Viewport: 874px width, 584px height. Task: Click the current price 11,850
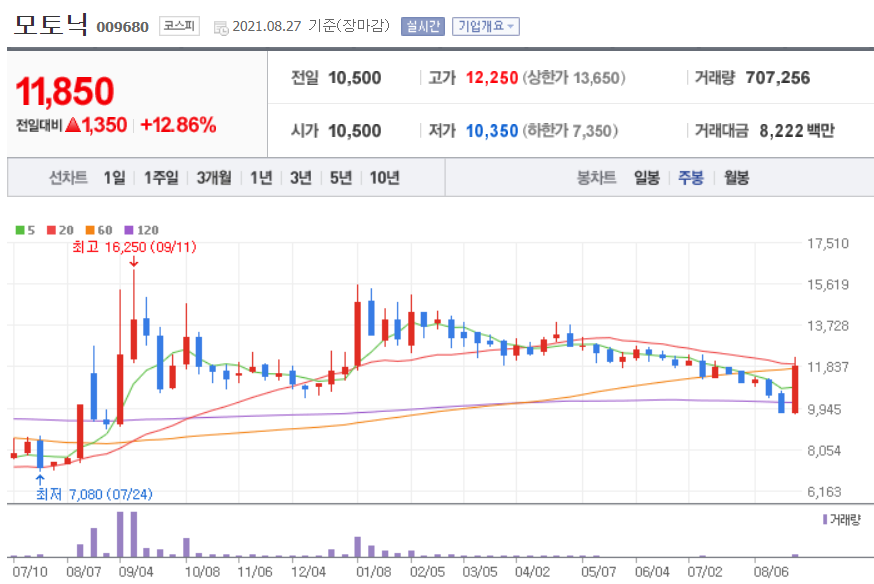(x=65, y=91)
